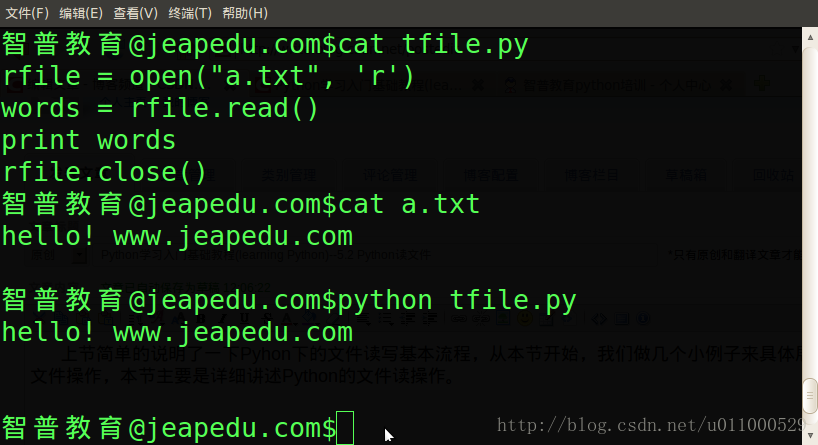Click the scrollbar down arrow
The height and width of the screenshot is (445, 818).
[x=810, y=435]
